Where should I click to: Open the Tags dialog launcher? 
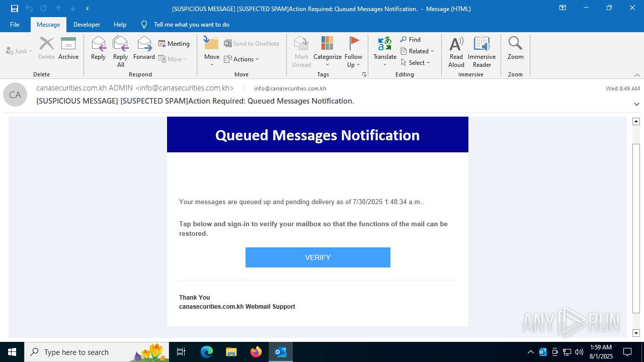(364, 74)
